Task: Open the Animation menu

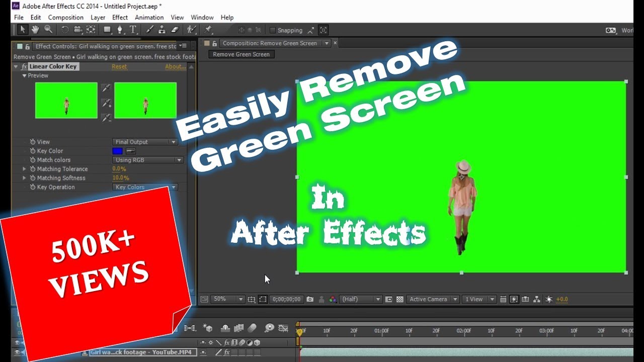Action: 149,17
